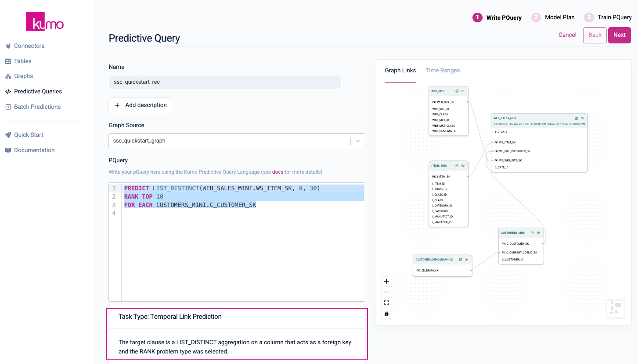Click the plus icon beside Add description
Viewport: 638px width, 364px height.
(x=117, y=105)
